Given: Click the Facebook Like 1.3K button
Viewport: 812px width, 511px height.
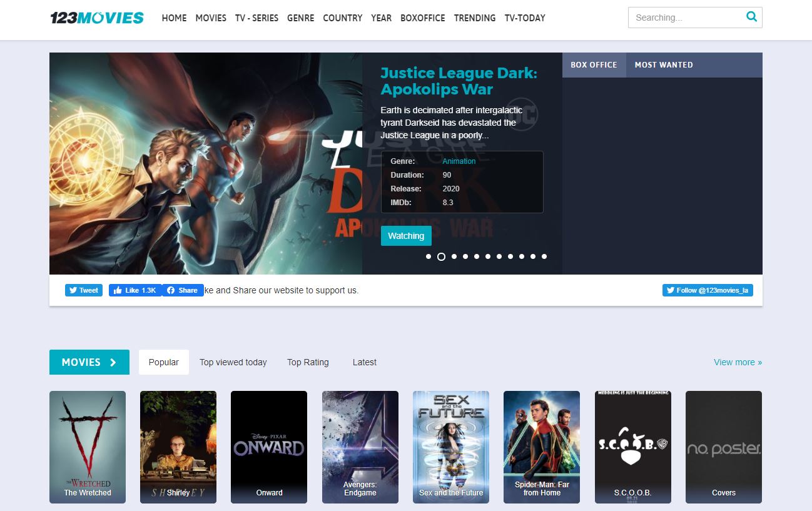Looking at the screenshot, I should pos(136,290).
